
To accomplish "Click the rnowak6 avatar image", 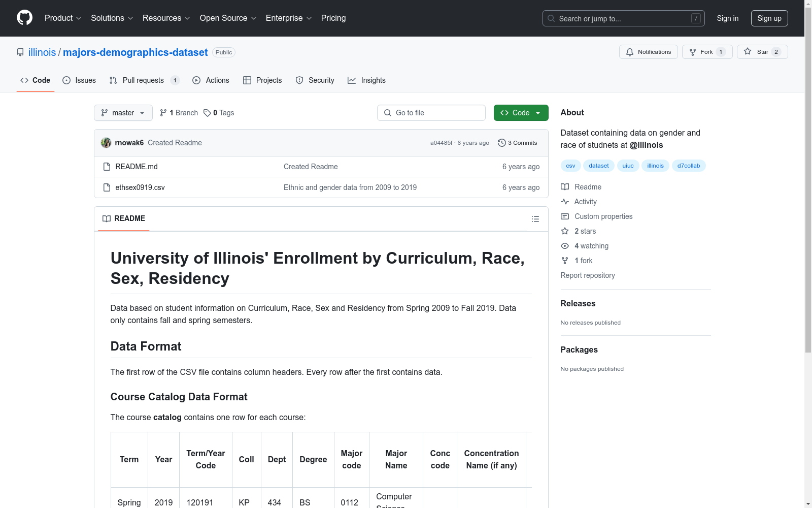I will click(106, 143).
